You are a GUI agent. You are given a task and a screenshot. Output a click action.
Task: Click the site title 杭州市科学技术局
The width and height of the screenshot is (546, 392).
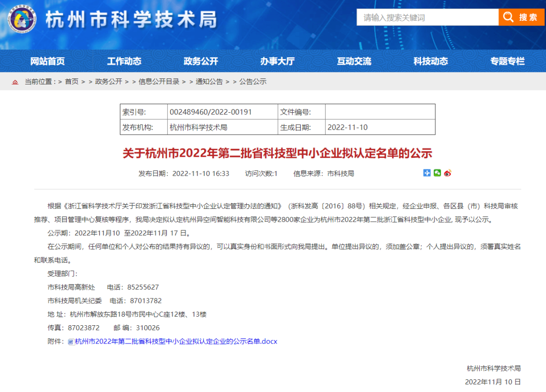131,19
